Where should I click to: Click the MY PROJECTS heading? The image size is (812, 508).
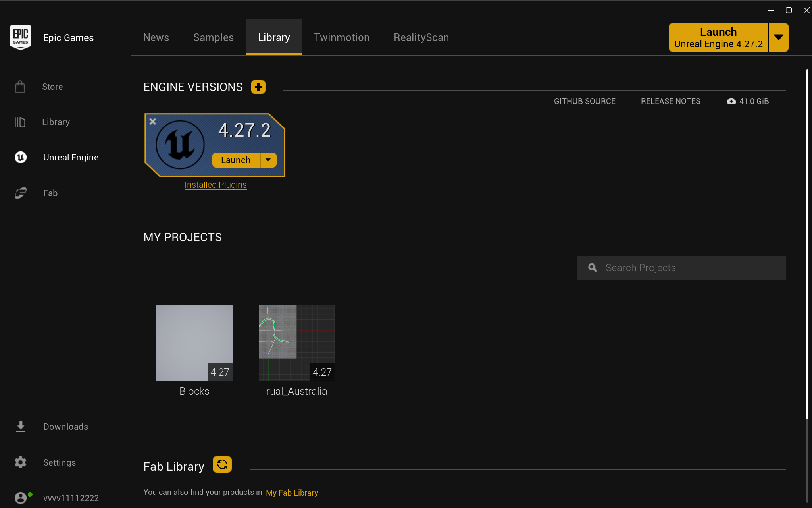tap(183, 237)
